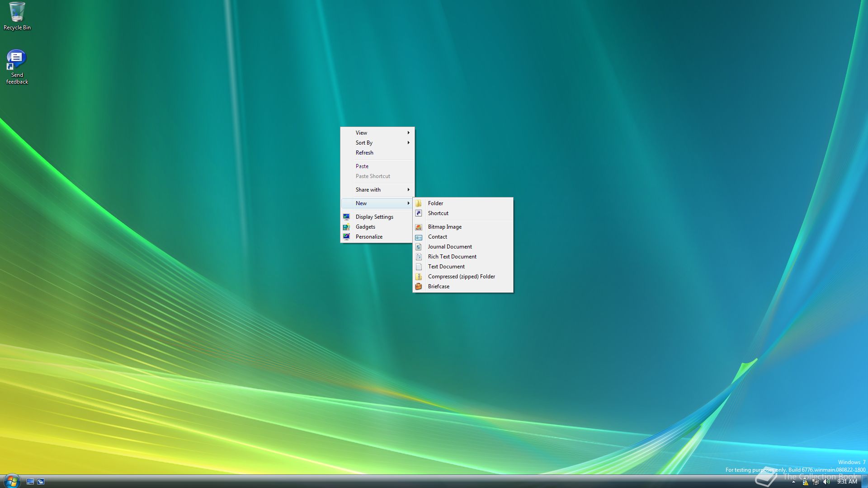This screenshot has height=488, width=868.
Task: Open the Start menu orb
Action: [11, 481]
